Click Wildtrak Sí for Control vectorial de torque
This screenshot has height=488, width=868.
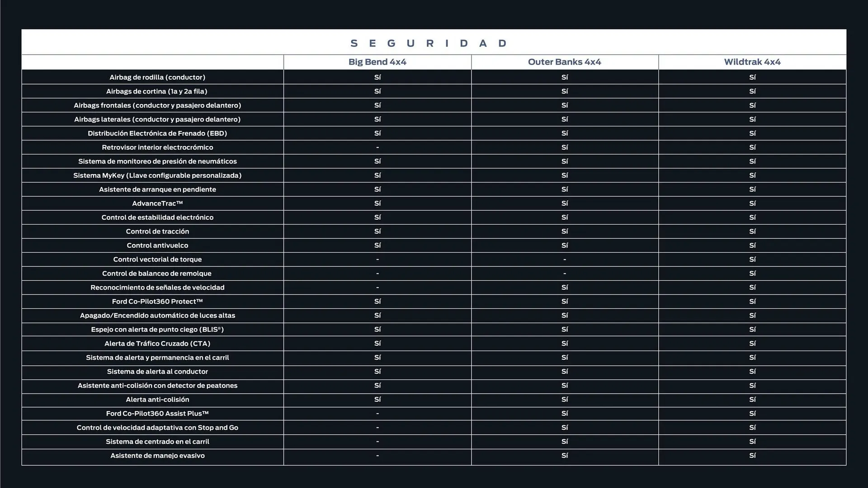pyautogui.click(x=752, y=259)
